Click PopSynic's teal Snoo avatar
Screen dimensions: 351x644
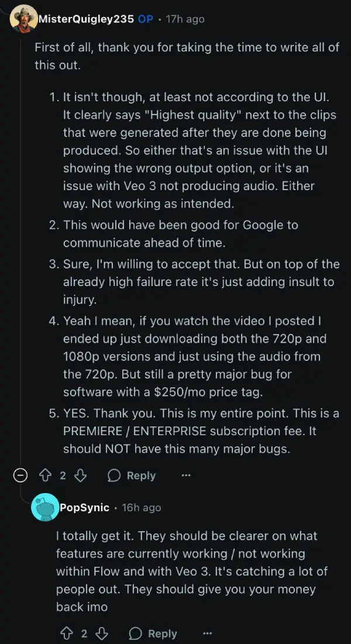(45, 507)
